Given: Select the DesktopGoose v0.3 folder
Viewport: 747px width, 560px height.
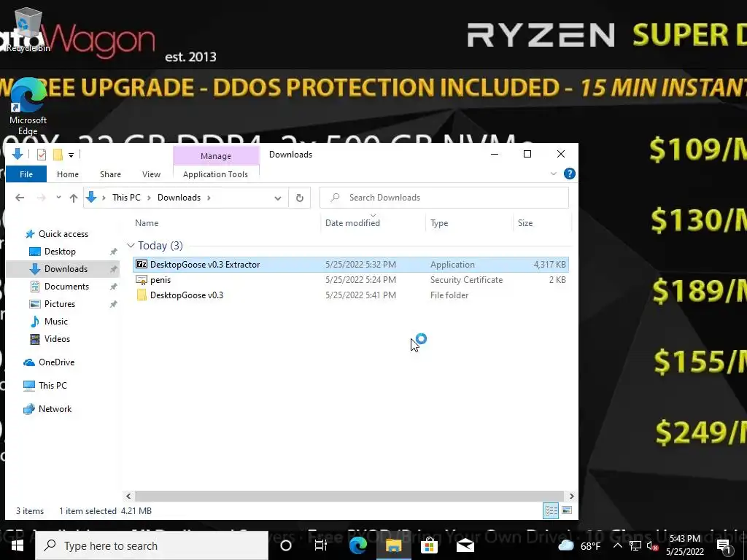Looking at the screenshot, I should 351,295.
